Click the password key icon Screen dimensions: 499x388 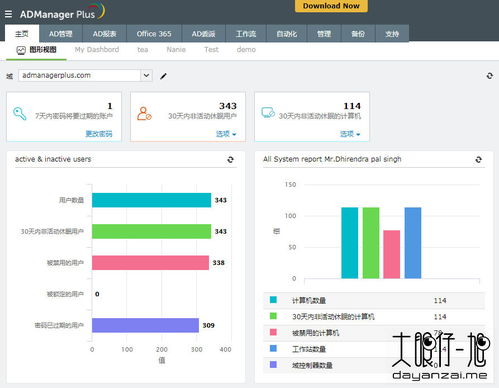point(20,114)
